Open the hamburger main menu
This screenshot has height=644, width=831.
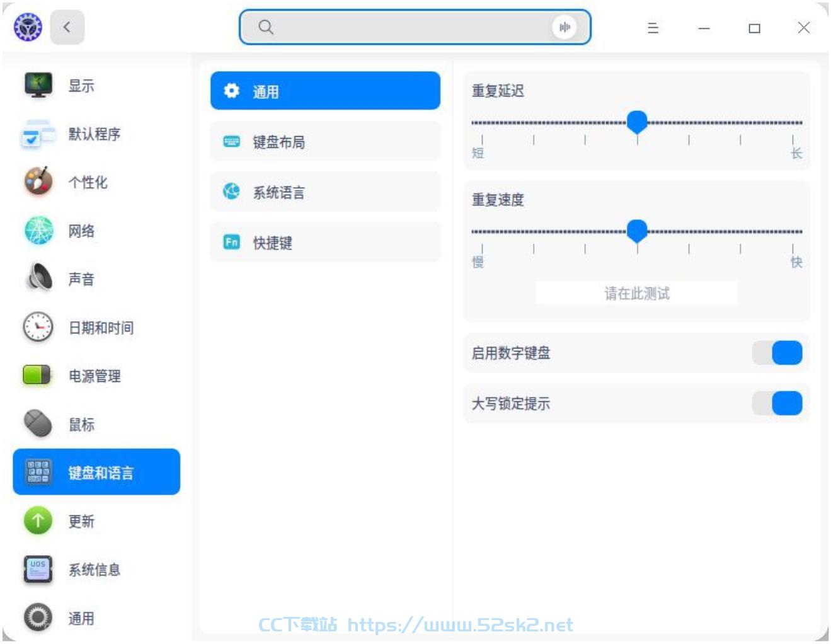pyautogui.click(x=653, y=28)
